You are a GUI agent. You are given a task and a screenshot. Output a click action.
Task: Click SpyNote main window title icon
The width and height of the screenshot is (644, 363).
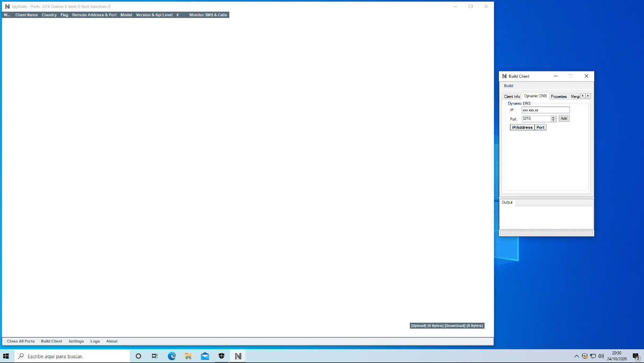click(7, 6)
